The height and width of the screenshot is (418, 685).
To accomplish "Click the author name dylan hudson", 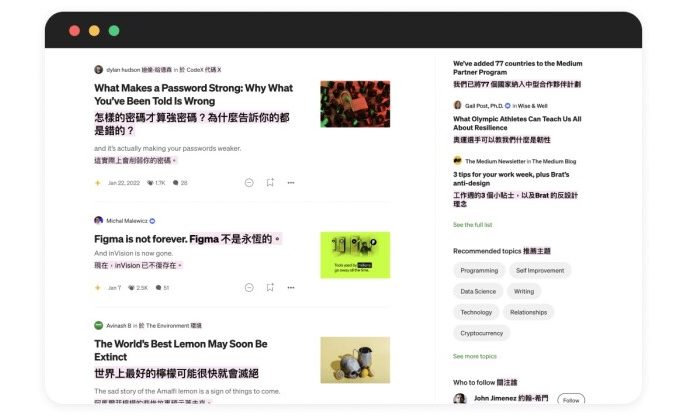I will 123,70.
